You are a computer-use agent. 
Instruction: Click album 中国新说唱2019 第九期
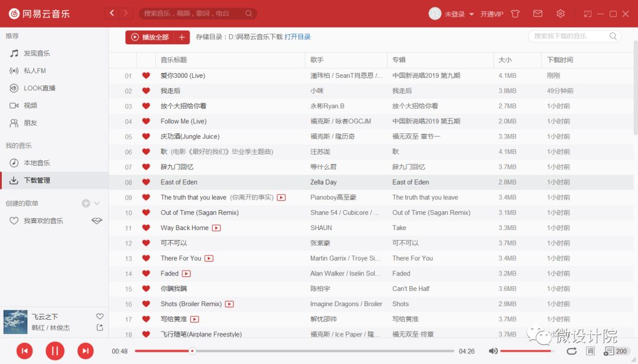[x=426, y=76]
